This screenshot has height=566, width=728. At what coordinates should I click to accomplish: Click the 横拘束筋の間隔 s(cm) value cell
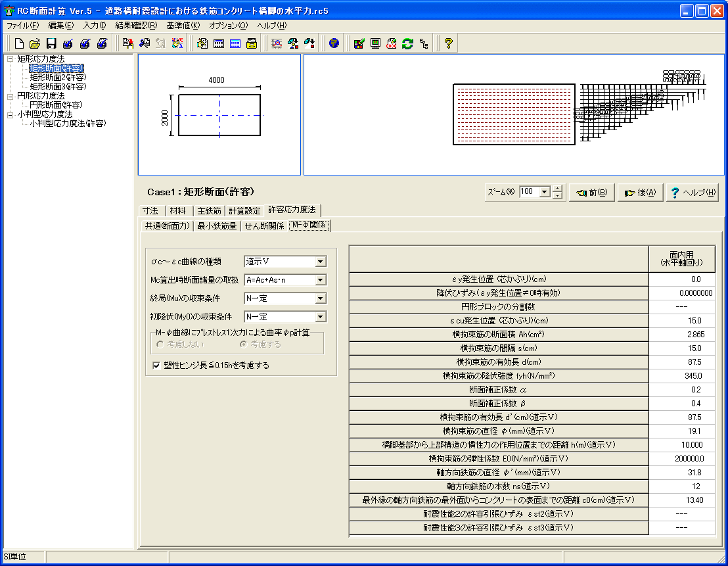tap(681, 348)
